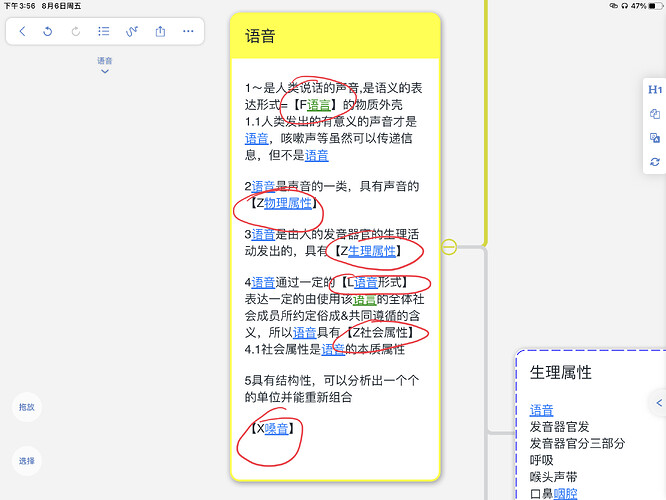Tap the text 呼吸 in 生理属性 card

(x=542, y=460)
